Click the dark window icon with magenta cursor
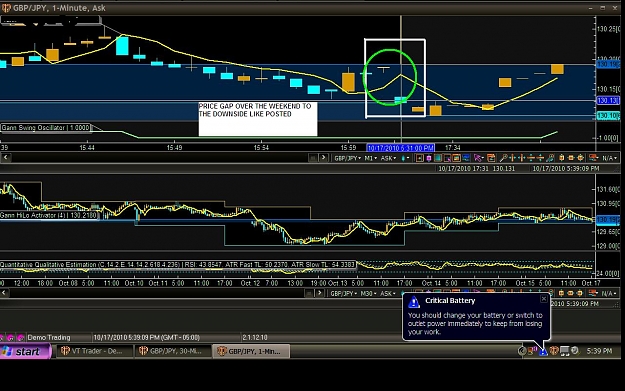The image size is (625, 391). pos(447,158)
